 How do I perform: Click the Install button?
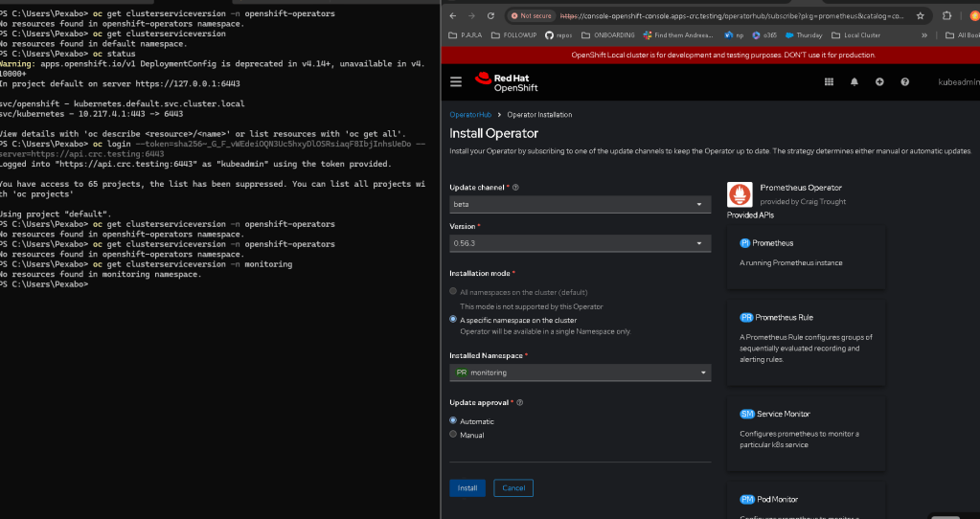467,488
